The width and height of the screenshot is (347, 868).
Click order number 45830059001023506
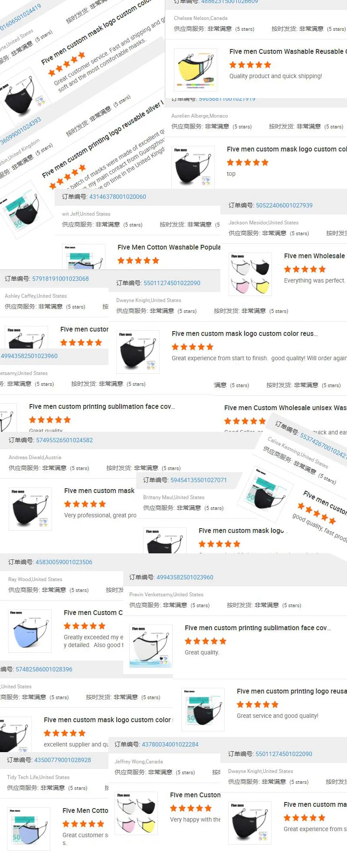click(x=64, y=562)
